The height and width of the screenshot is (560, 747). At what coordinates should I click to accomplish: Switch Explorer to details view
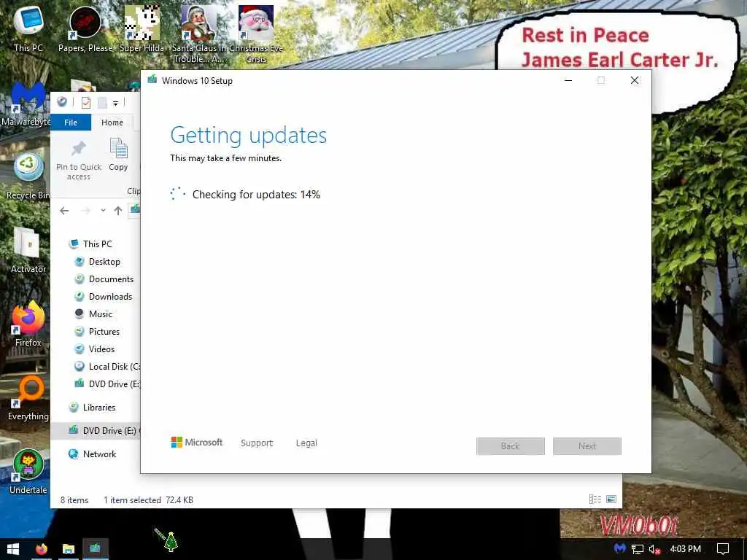pos(595,499)
